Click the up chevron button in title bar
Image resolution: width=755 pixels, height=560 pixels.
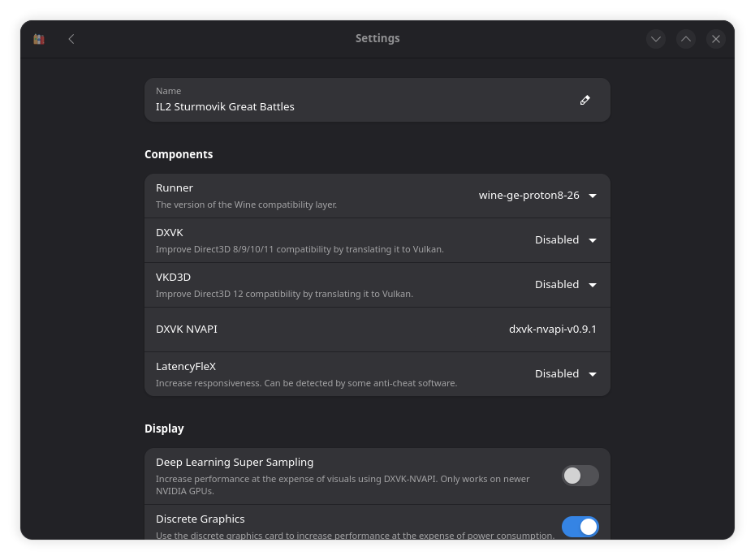pyautogui.click(x=686, y=39)
